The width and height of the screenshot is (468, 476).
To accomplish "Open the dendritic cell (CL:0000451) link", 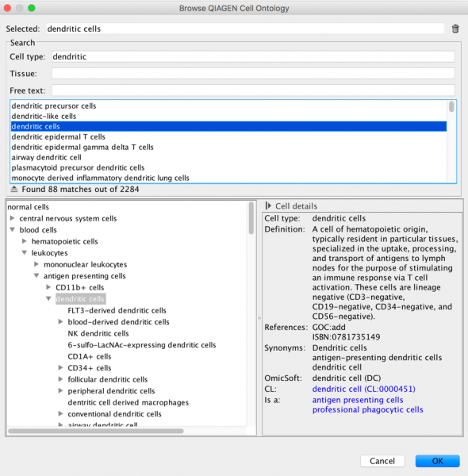I will 363,389.
